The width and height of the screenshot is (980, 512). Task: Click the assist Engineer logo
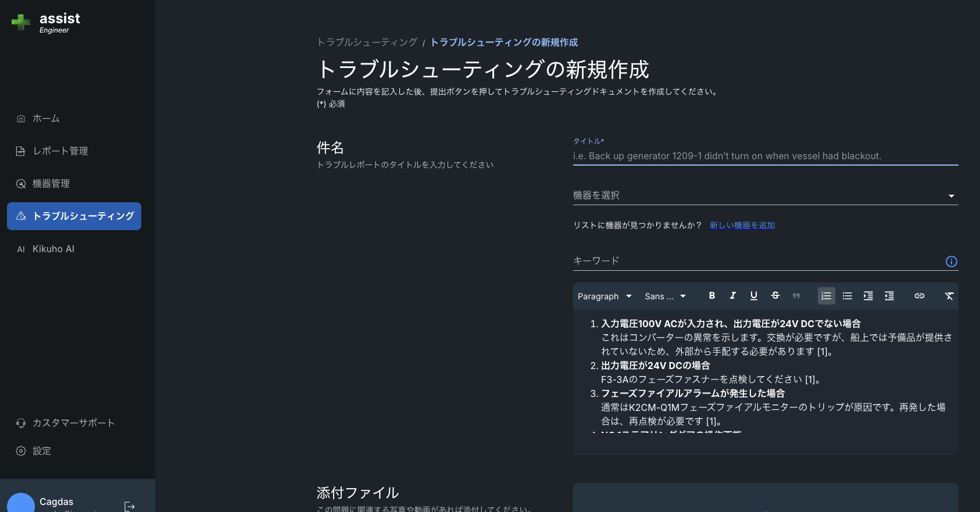click(46, 23)
